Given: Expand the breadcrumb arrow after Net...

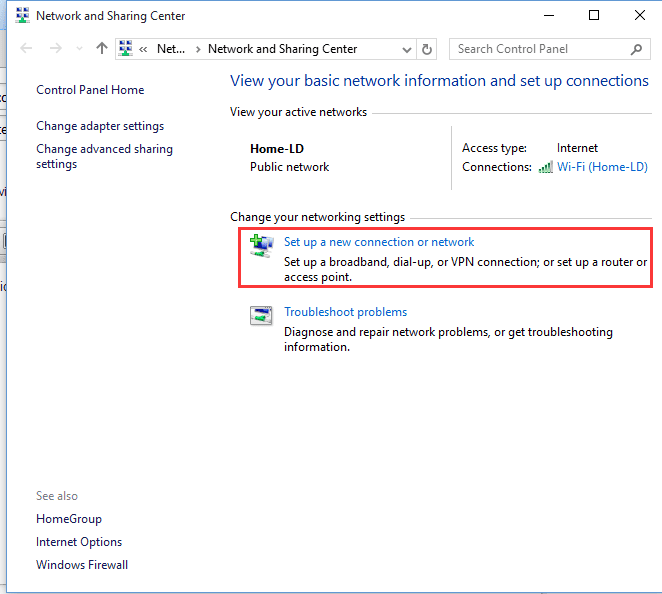Looking at the screenshot, I should pos(198,50).
